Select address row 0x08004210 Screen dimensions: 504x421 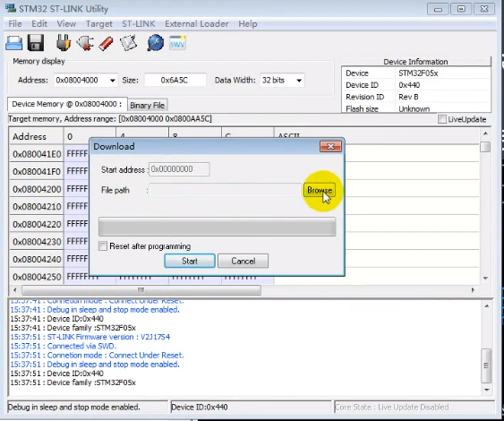(37, 207)
